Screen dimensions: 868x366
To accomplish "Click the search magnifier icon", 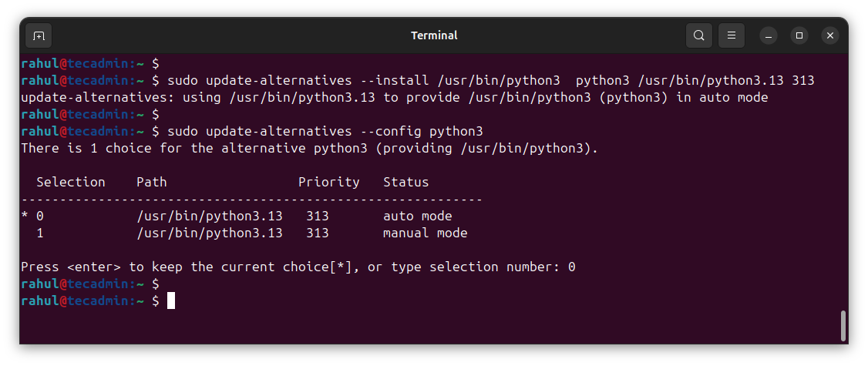I will tap(699, 35).
